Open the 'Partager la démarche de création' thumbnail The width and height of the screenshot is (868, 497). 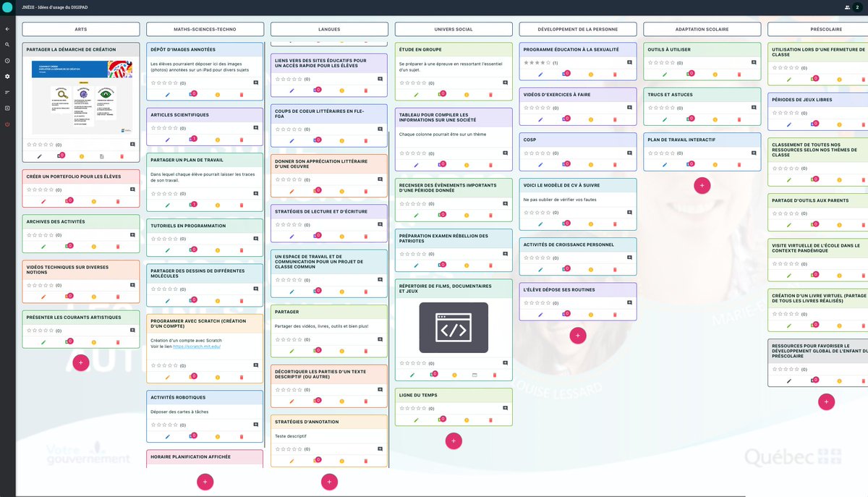click(x=81, y=98)
